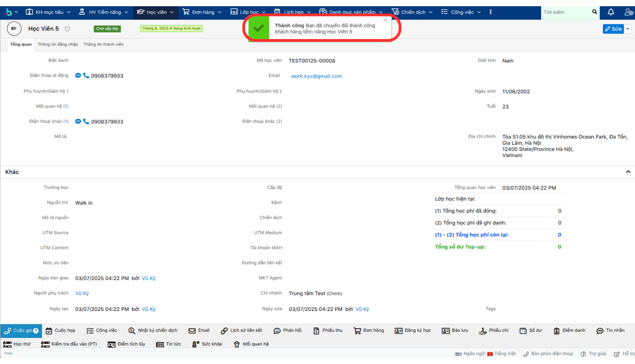Click the heart favorite icon beside Học Viên 5
Viewport: 635px width, 364px height.
(x=67, y=29)
